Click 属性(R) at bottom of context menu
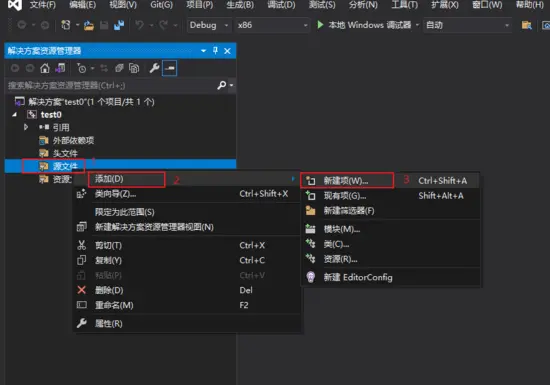 187,323
